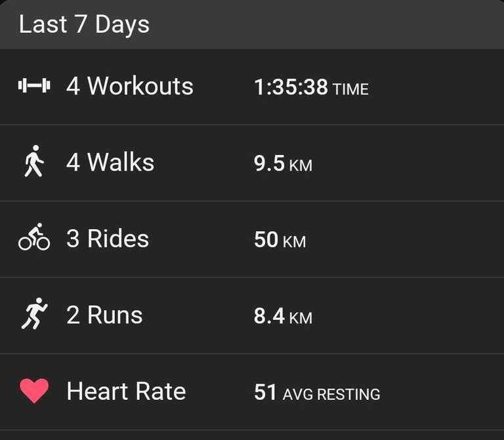Open the 4 Workouts row
The height and width of the screenshot is (440, 504).
252,87
